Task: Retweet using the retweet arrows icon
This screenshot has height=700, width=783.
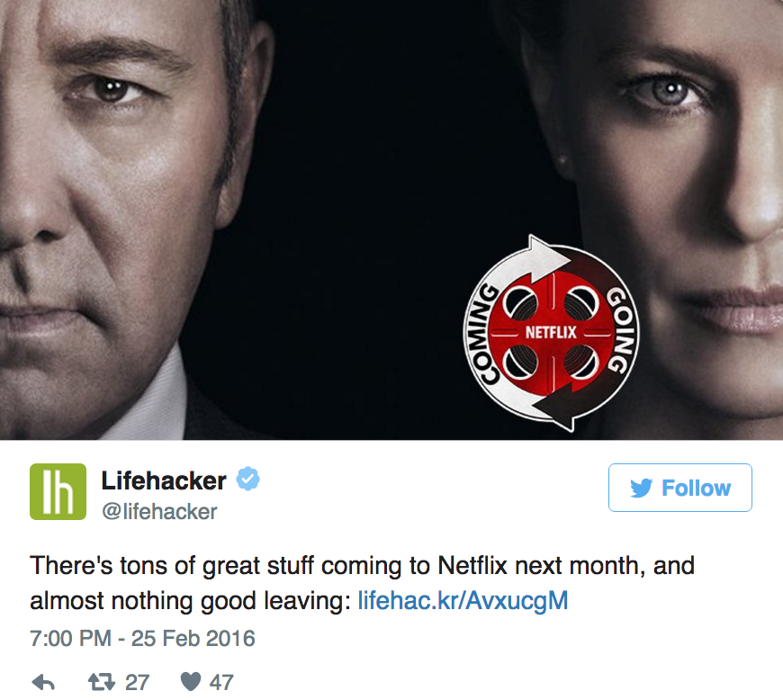Action: pos(102,682)
